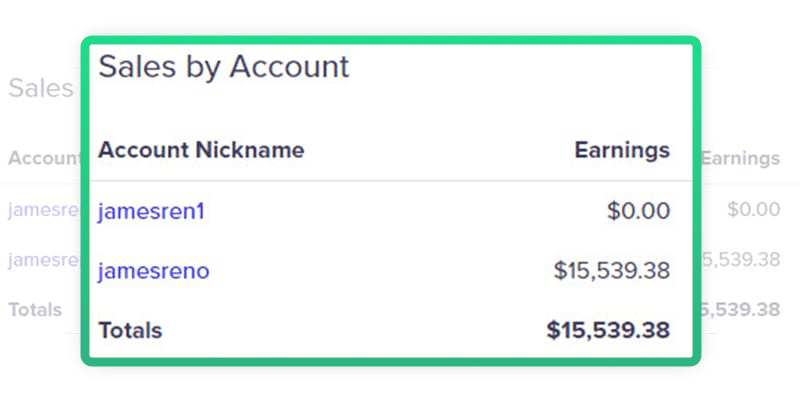Image resolution: width=800 pixels, height=401 pixels.
Task: Click the bold Totals row label
Action: [x=130, y=330]
